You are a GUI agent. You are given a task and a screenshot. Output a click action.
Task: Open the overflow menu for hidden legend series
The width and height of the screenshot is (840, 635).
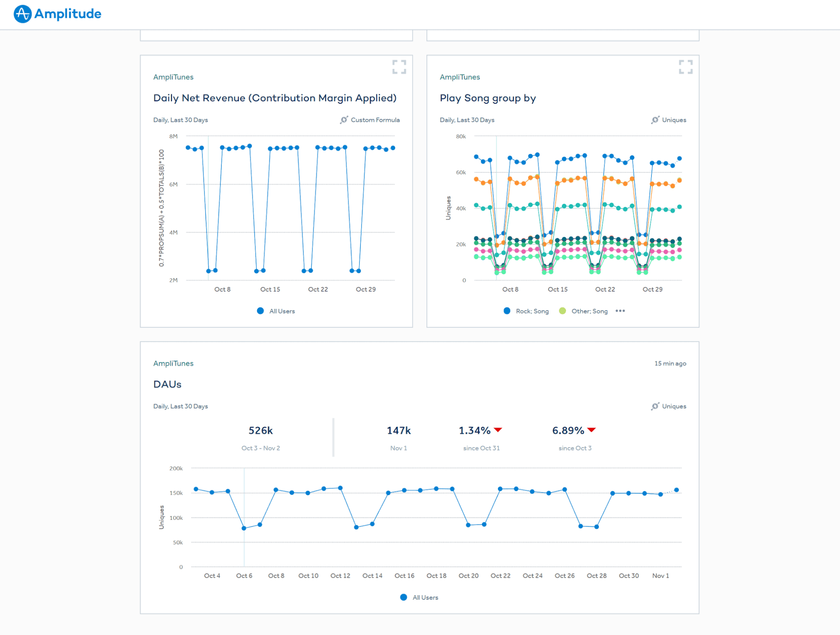(x=620, y=311)
